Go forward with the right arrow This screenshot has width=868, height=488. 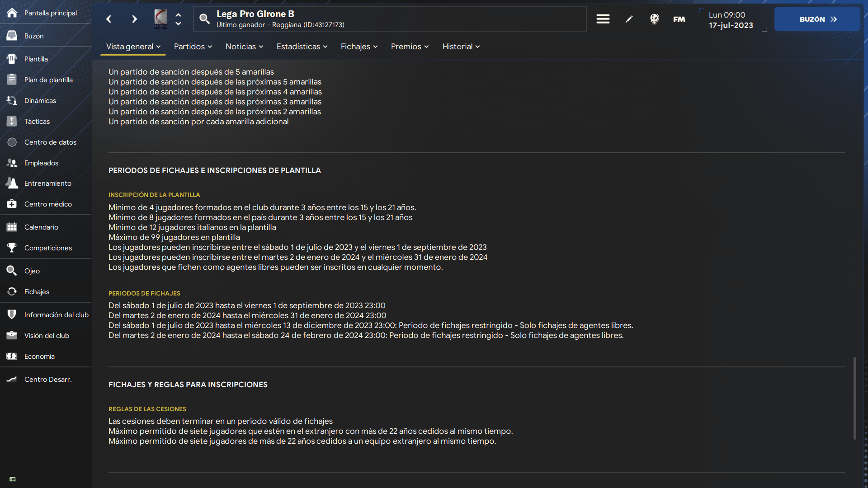point(134,19)
